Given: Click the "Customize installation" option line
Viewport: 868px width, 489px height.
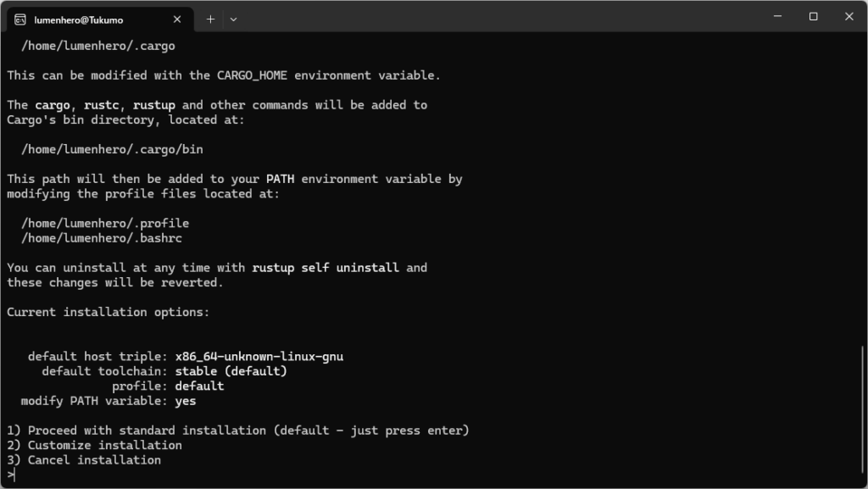Looking at the screenshot, I should tap(94, 445).
